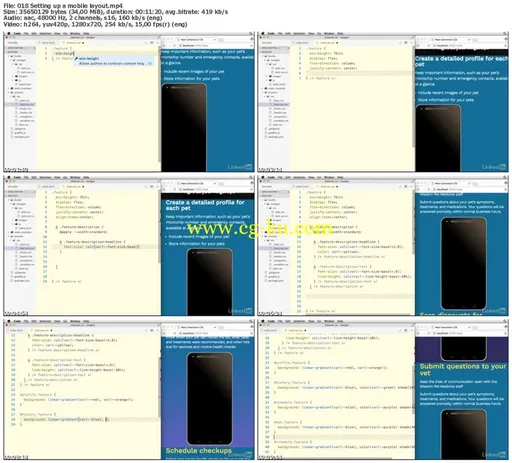Click the 'Create a detailed profile for each pet' heading in top-right frame

(462, 61)
